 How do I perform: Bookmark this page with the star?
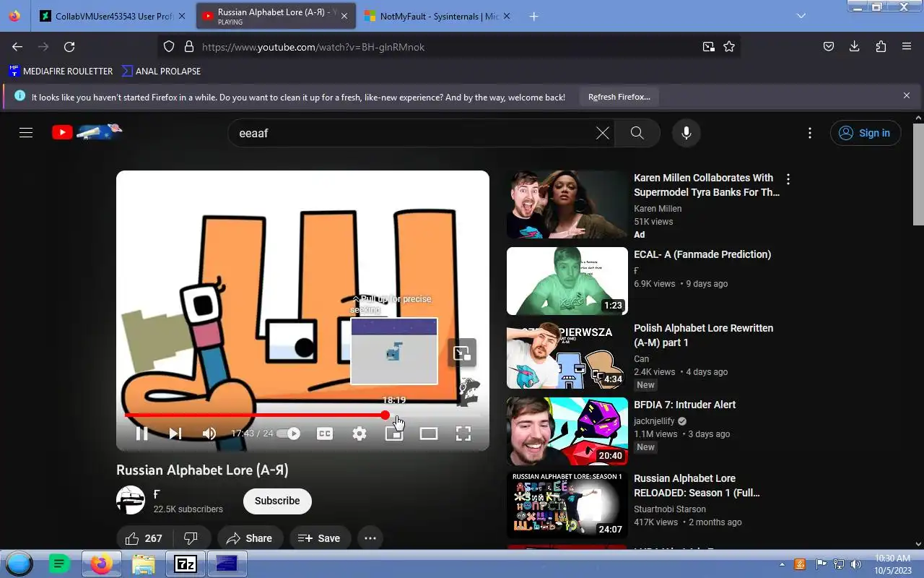coord(729,46)
